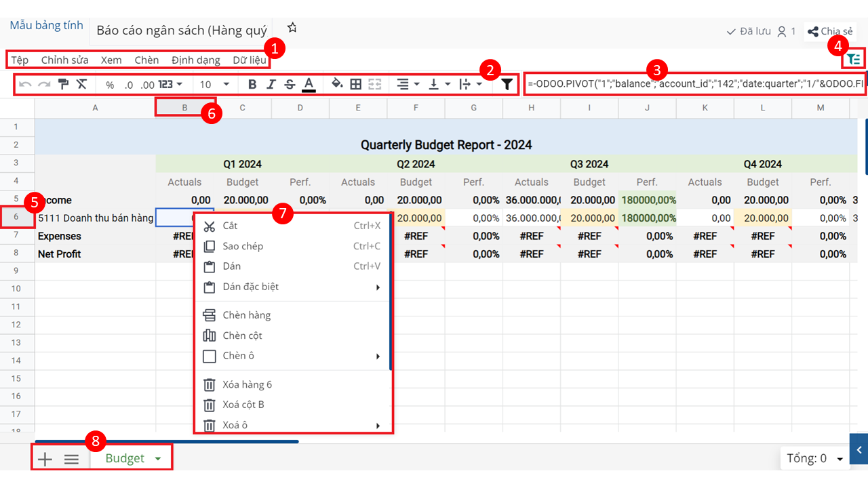Open the Xem menu
Screen dimensions: 868x488
[111, 60]
